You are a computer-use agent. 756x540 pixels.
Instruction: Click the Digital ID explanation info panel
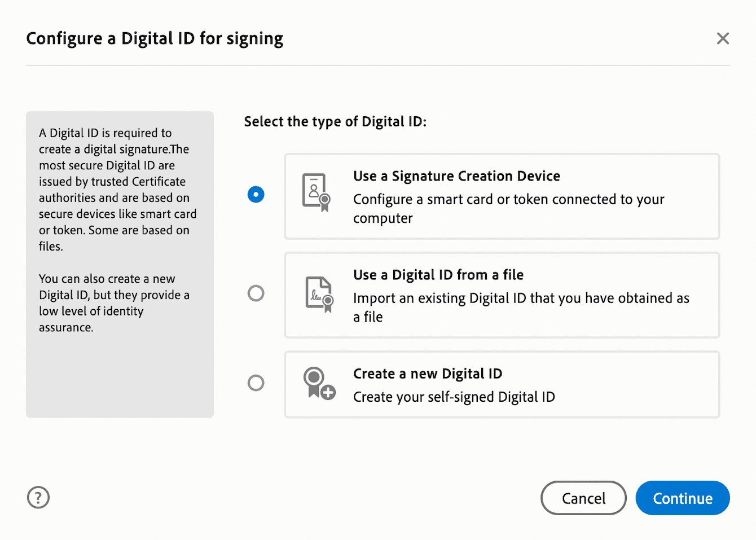tap(119, 264)
